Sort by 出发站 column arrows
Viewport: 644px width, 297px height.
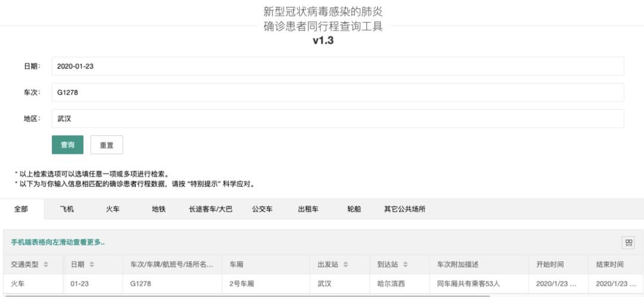pos(345,265)
